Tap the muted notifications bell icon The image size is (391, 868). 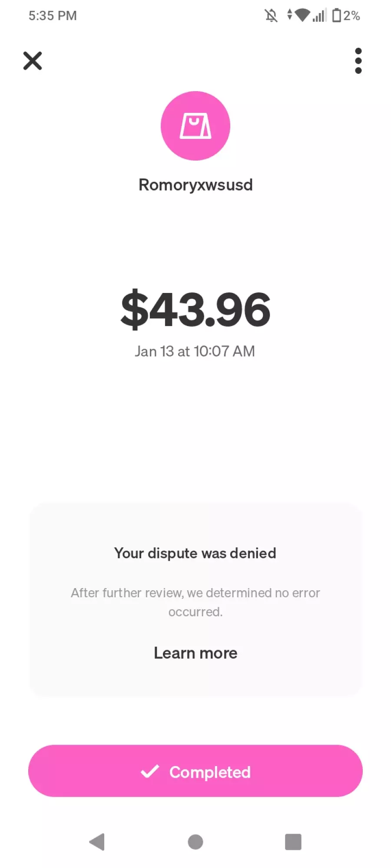pyautogui.click(x=271, y=16)
